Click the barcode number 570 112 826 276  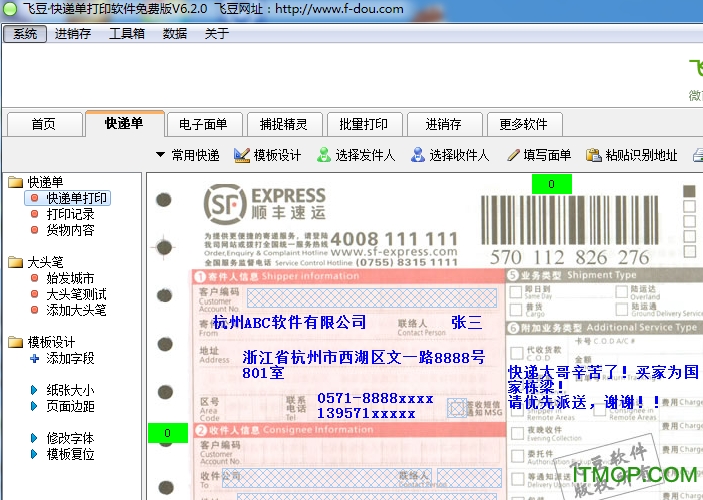click(x=569, y=257)
